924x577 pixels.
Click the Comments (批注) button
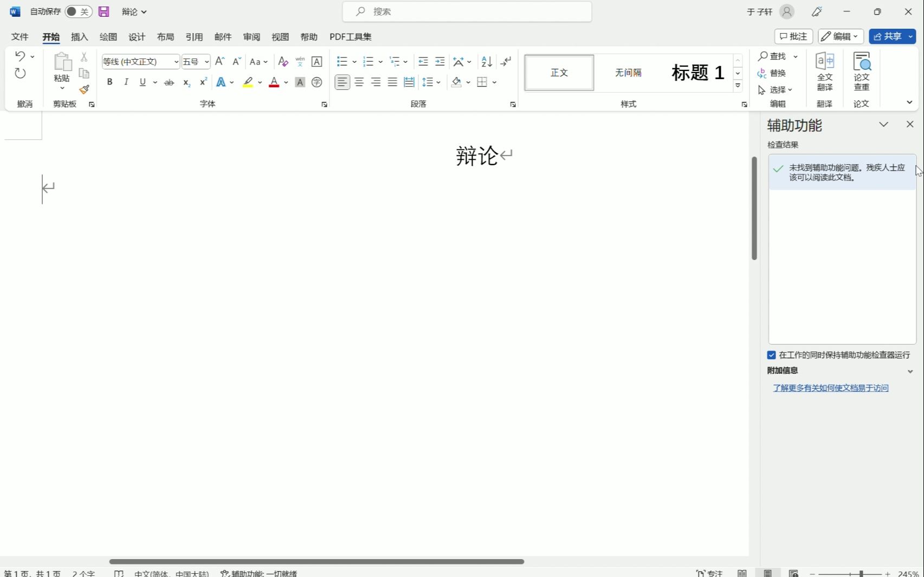tap(794, 36)
